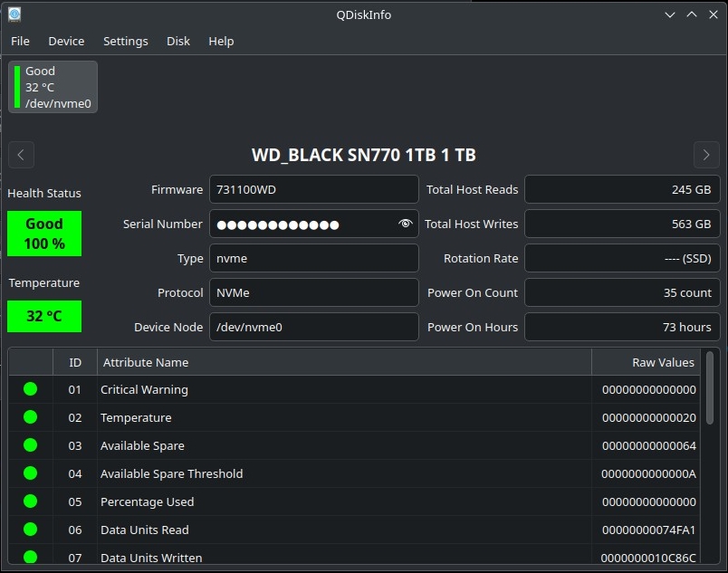
Task: Click the Raw Values column header
Action: (647, 362)
